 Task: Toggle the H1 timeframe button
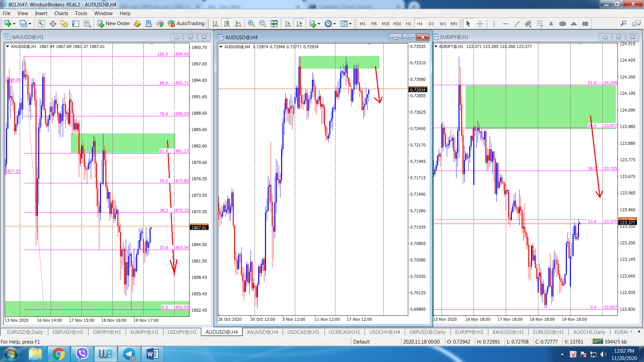click(408, 24)
